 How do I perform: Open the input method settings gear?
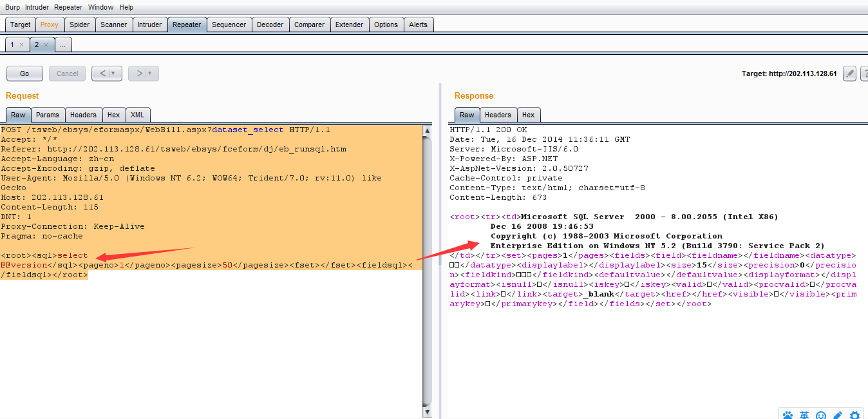854,415
